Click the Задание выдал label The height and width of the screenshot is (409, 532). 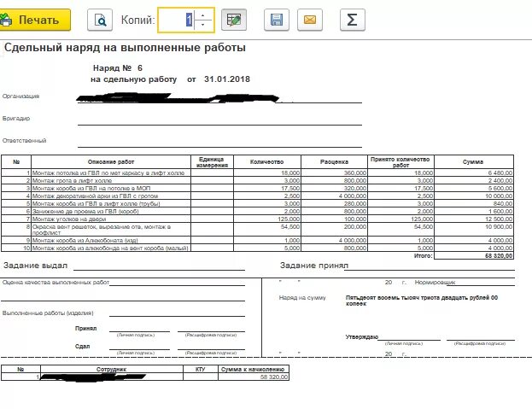pos(35,266)
